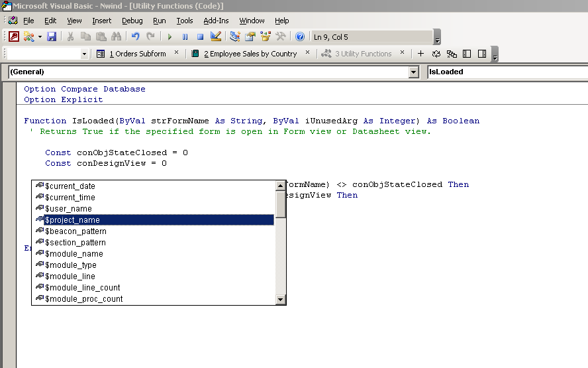Select $module_type in the list
The height and width of the screenshot is (368, 588).
coord(154,265)
